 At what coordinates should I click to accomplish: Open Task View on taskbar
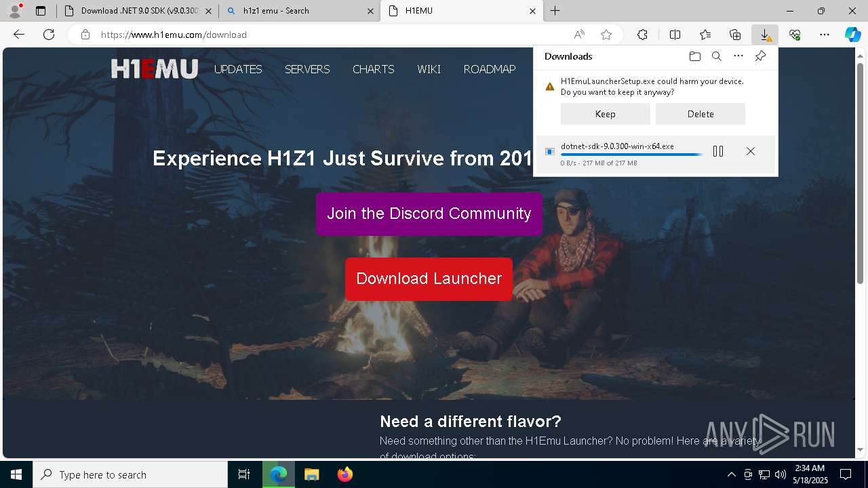point(244,474)
